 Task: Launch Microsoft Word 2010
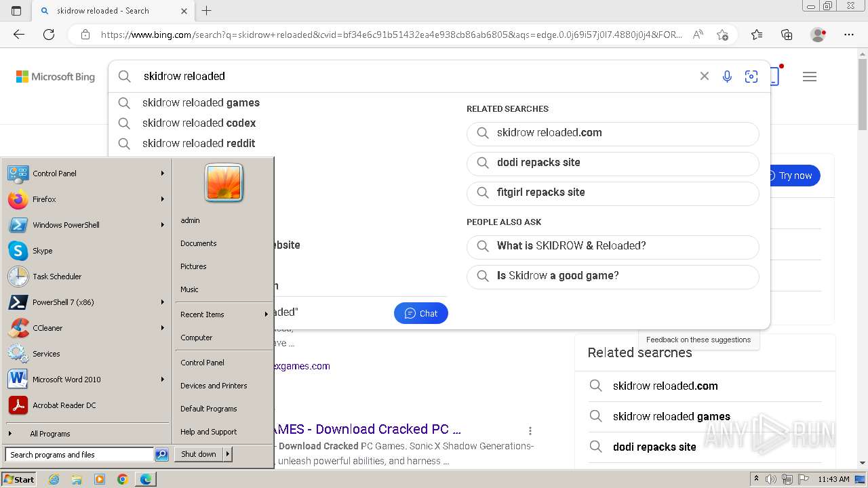point(87,380)
